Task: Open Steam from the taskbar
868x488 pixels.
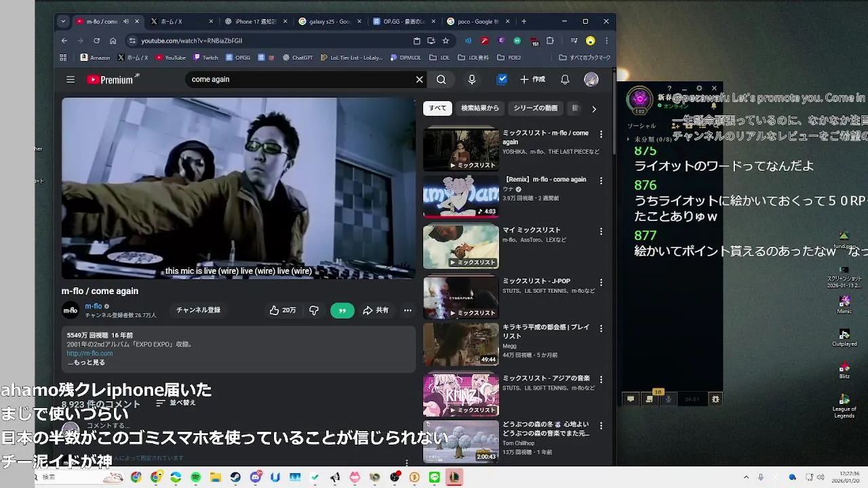Action: coord(235,477)
